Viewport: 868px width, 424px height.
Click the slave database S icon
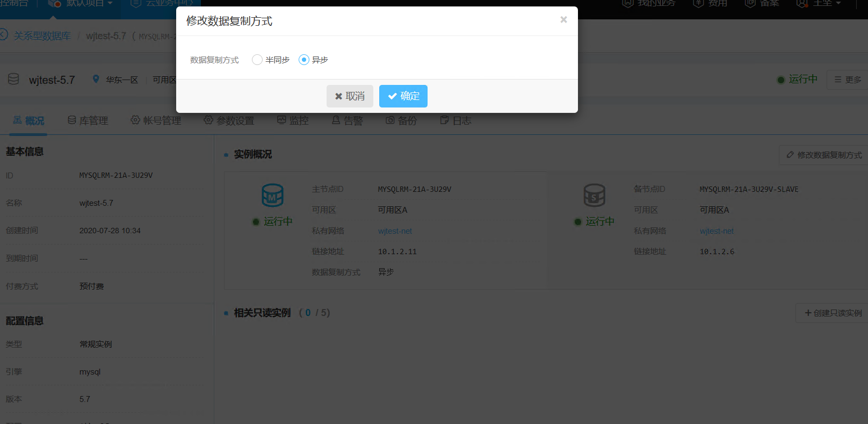point(594,196)
